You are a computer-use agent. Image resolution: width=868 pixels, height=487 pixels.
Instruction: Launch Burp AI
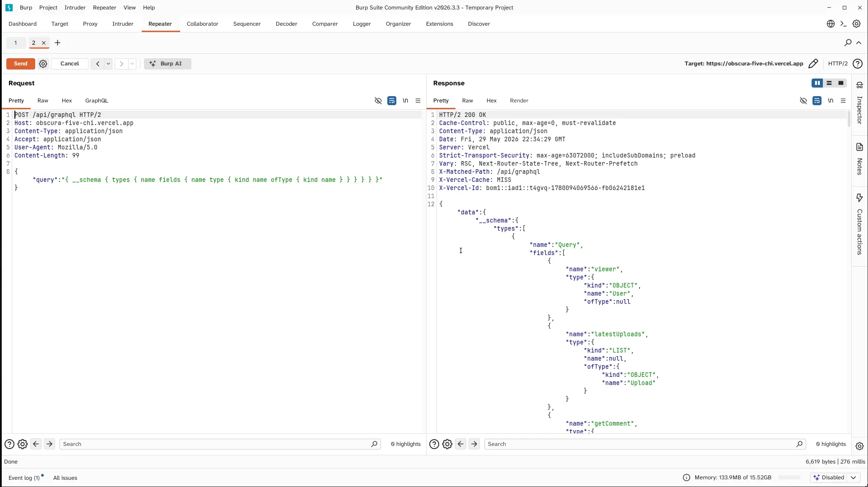[167, 64]
